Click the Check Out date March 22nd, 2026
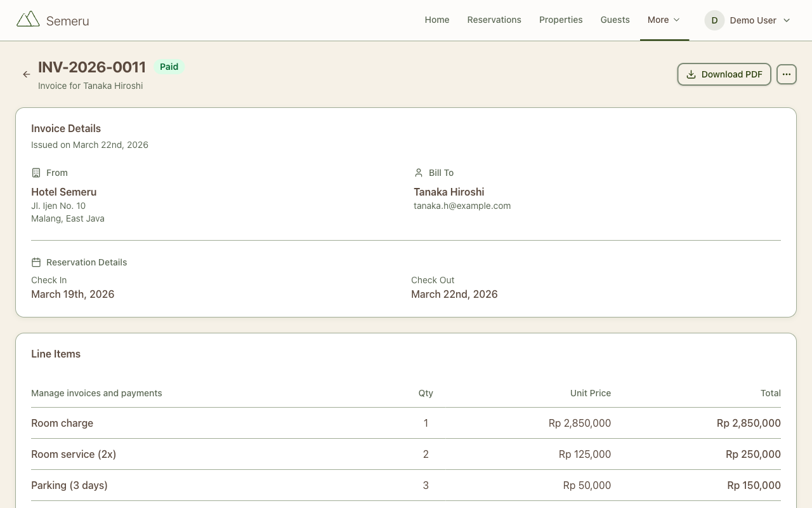This screenshot has height=508, width=812. pos(454,294)
